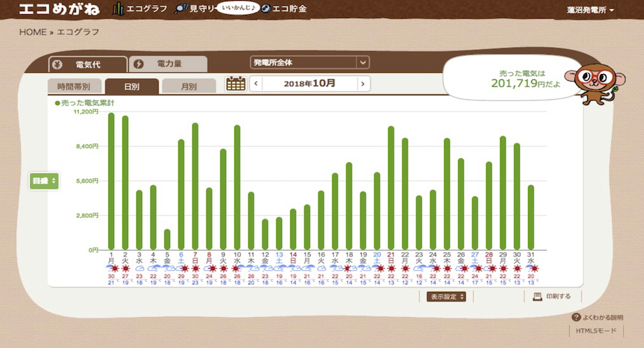Switch to the 電気代 tab

tap(88, 64)
